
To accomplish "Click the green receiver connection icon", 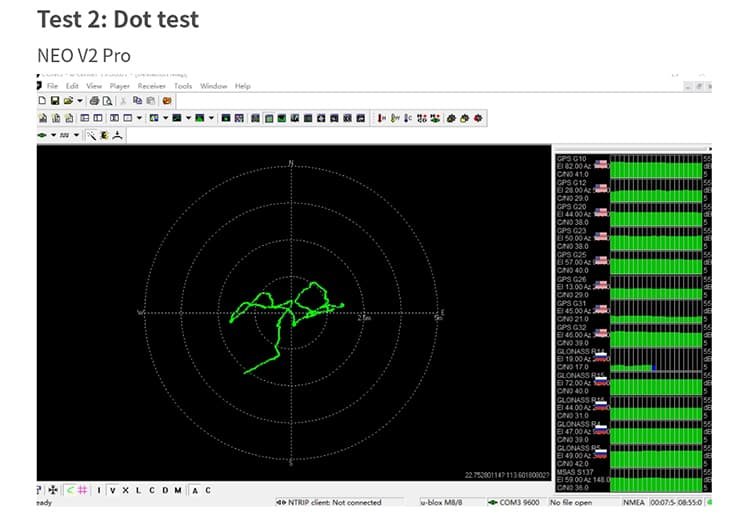I will pyautogui.click(x=42, y=135).
